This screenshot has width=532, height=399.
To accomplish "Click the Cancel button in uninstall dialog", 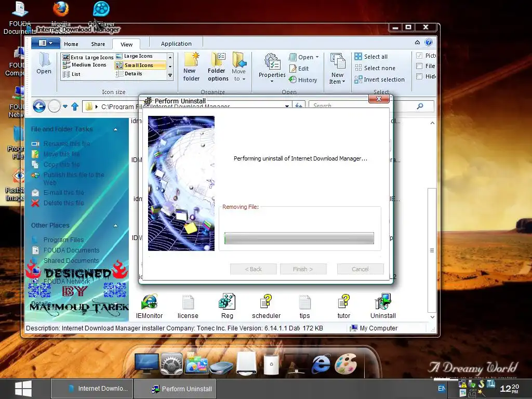I will tap(361, 269).
